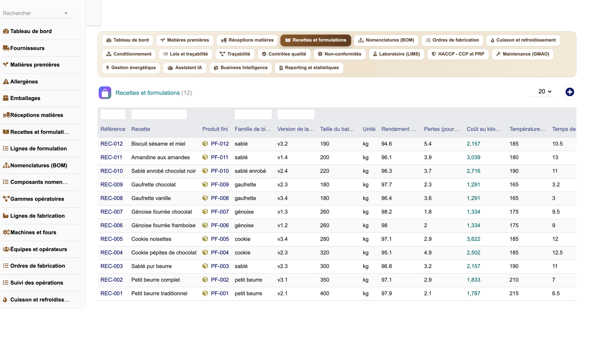Click the Équipes et opérateurs people icon
This screenshot has width=589, height=364.
(6, 249)
